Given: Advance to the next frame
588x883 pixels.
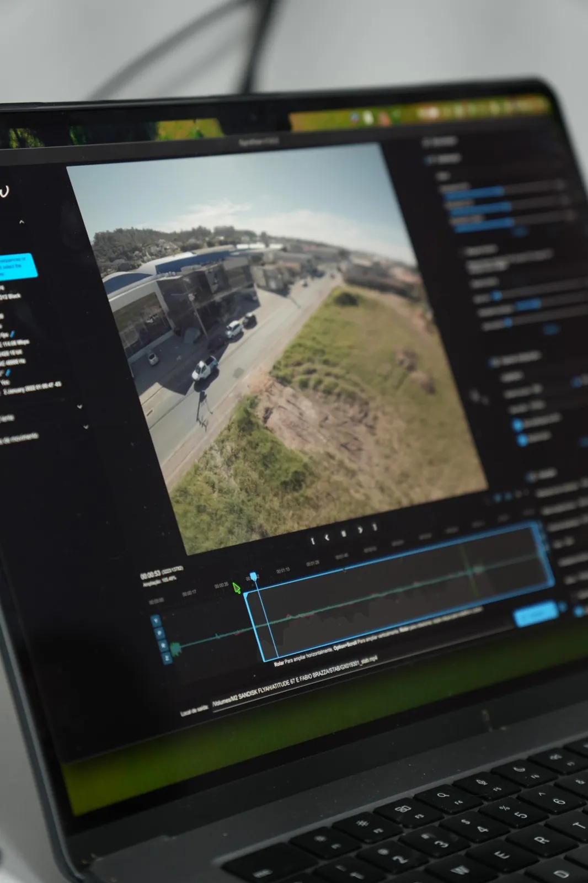Looking at the screenshot, I should (360, 530).
